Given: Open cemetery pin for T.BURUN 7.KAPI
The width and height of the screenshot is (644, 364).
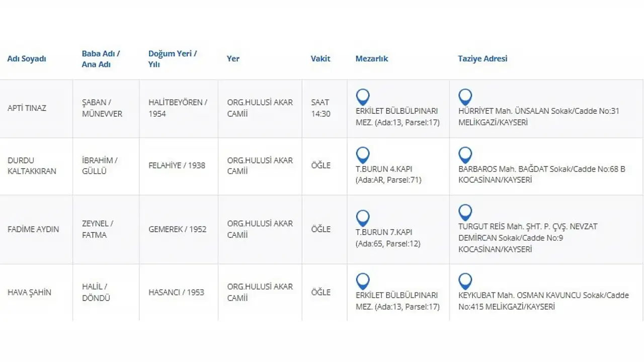Looking at the screenshot, I should 362,218.
